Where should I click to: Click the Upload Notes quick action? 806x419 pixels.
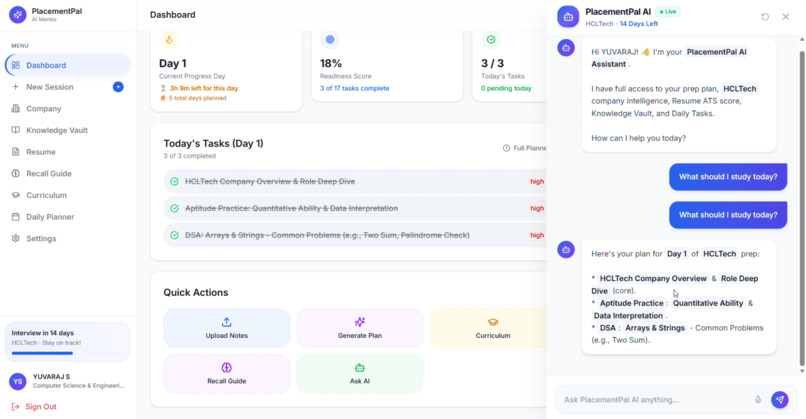[x=227, y=328]
